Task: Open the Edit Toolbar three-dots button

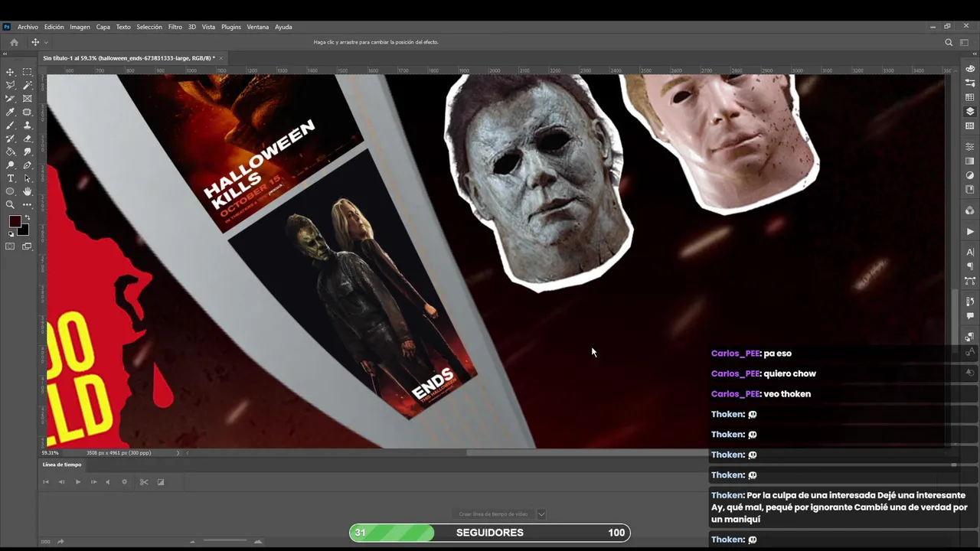Action: (x=28, y=204)
